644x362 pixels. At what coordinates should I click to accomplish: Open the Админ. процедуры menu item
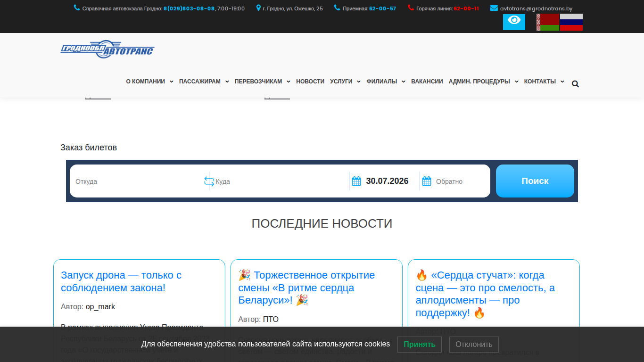[479, 82]
